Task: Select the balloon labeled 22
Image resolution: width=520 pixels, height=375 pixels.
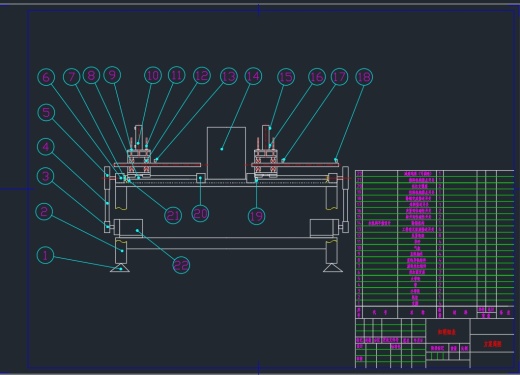Action: pos(181,265)
